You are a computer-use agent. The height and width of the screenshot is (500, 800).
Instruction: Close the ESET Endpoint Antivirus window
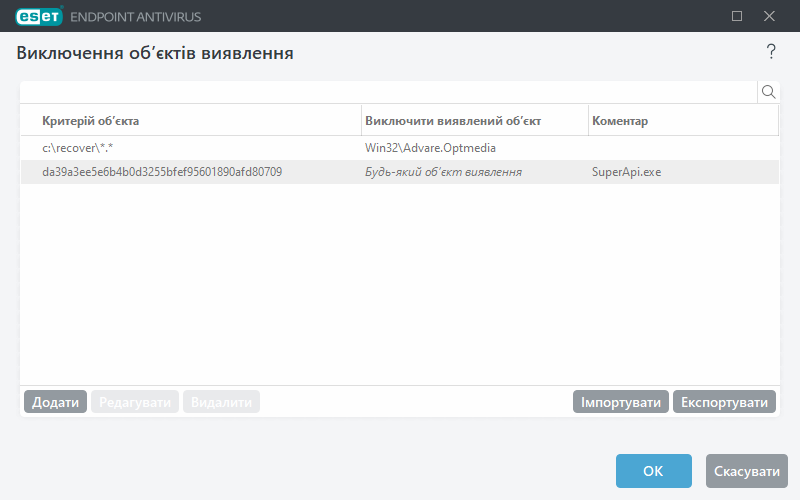(769, 16)
